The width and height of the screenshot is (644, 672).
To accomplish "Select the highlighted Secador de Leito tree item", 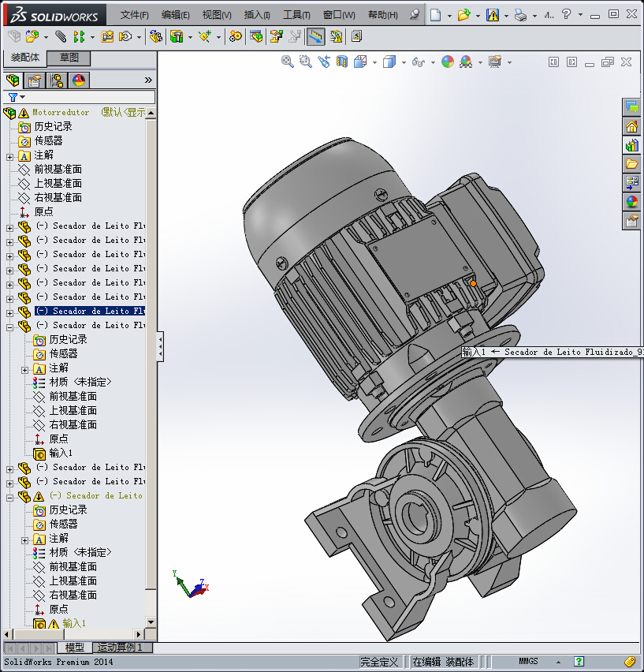I will [91, 312].
